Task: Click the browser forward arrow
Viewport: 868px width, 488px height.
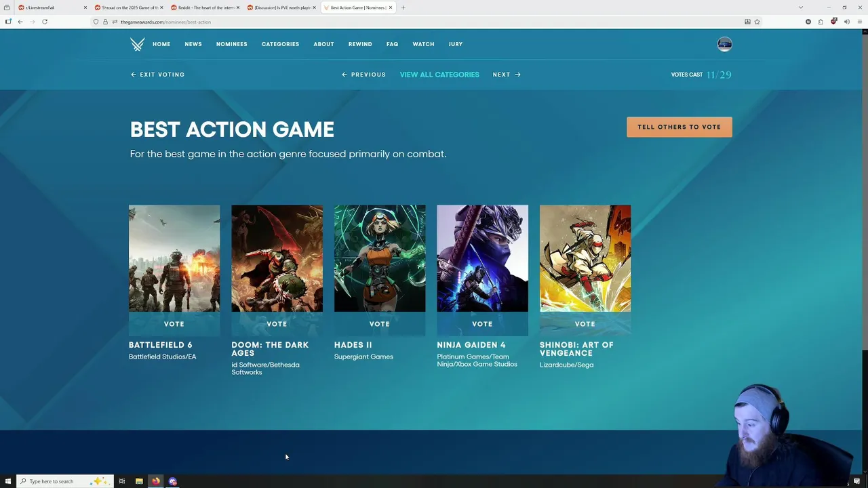Action: click(32, 22)
